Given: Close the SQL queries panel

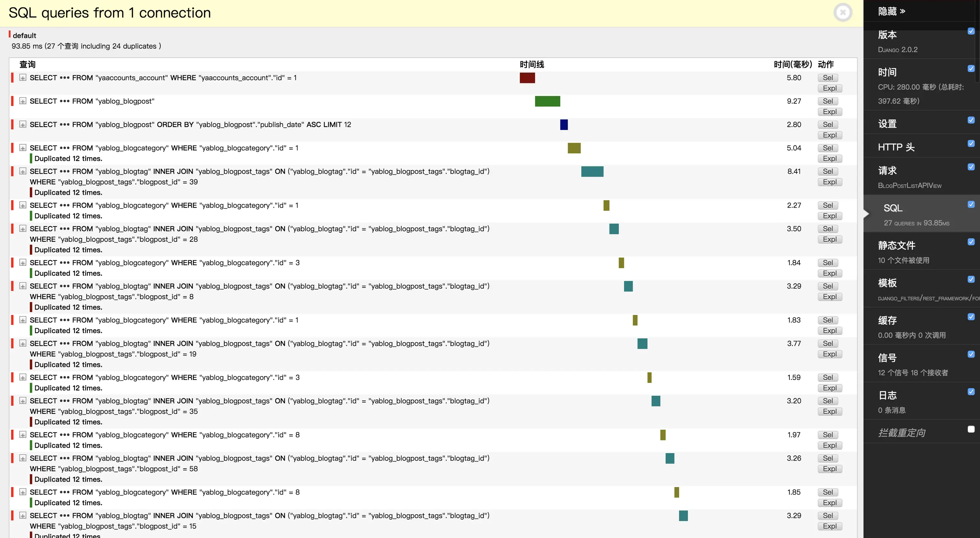Looking at the screenshot, I should click(843, 12).
